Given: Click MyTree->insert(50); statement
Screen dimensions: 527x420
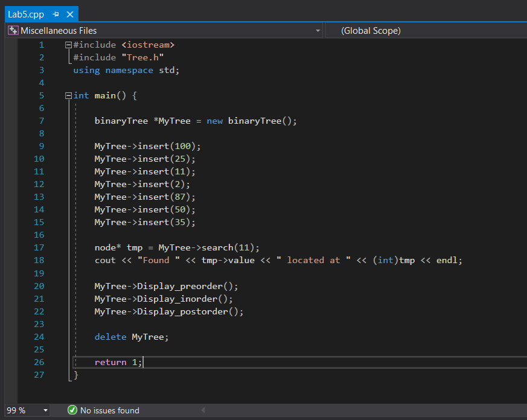Looking at the screenshot, I should 144,209.
